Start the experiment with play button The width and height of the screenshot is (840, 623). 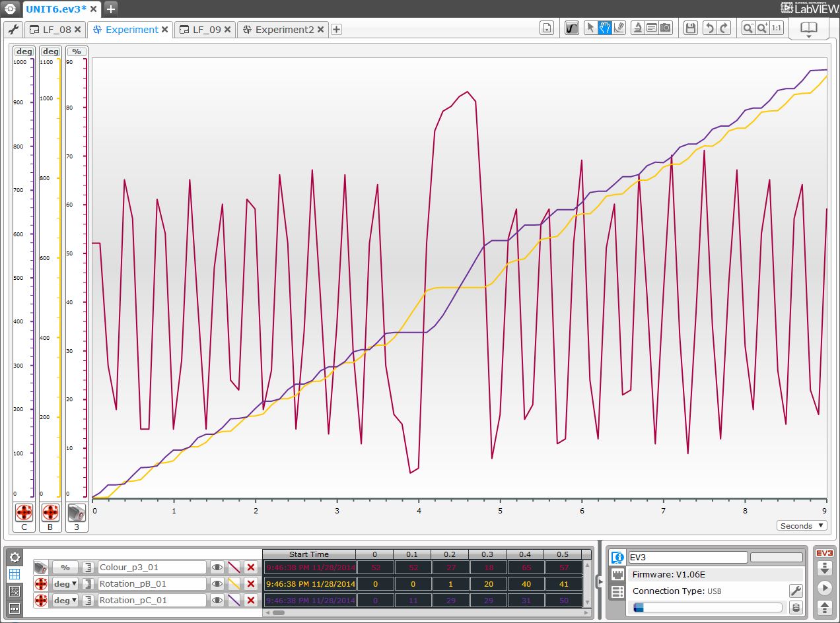824,587
